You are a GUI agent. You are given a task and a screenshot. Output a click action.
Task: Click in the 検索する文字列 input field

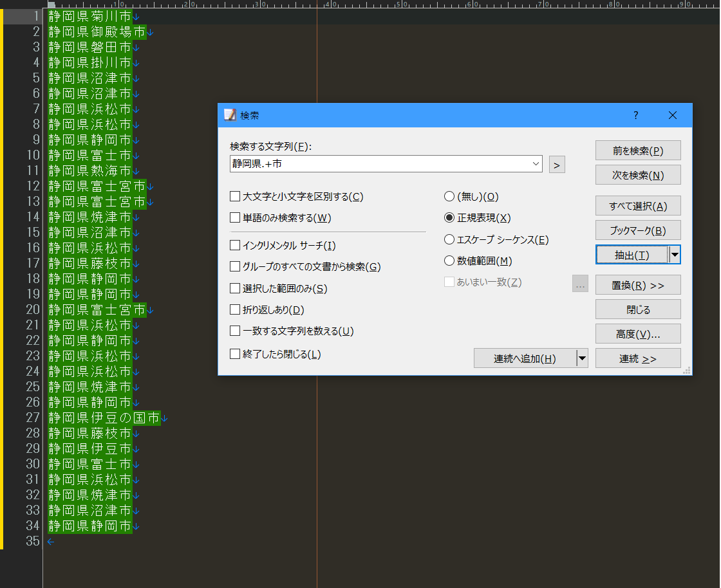(x=379, y=164)
